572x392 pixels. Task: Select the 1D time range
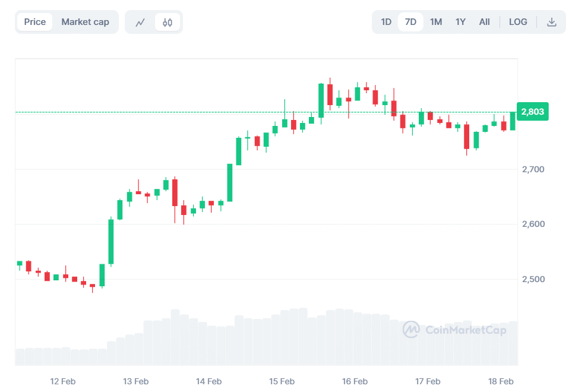point(385,21)
